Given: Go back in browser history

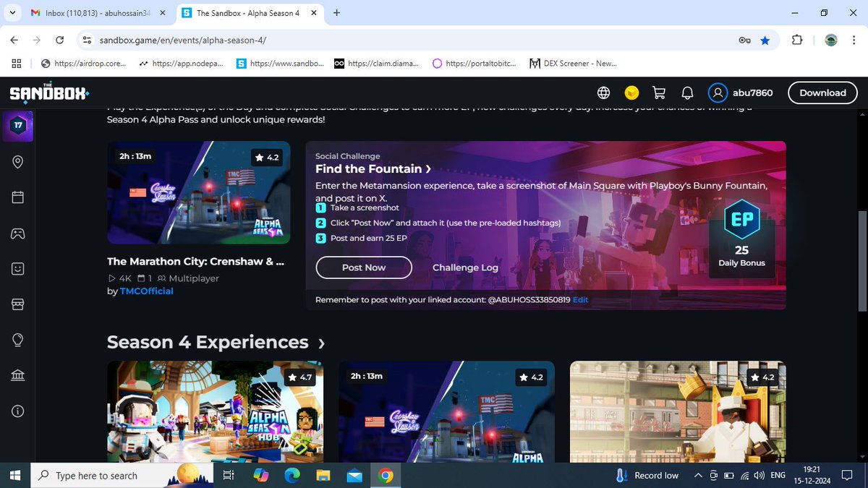Looking at the screenshot, I should 14,40.
